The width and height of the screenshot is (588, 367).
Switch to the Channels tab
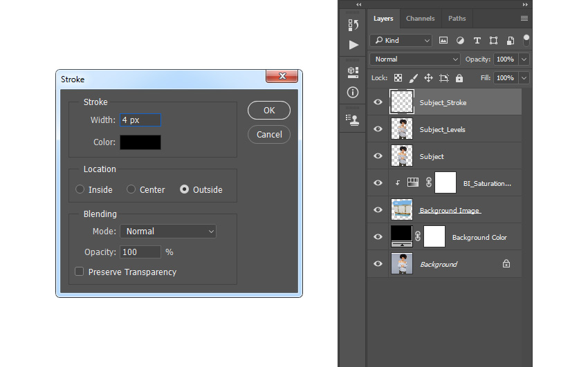pyautogui.click(x=420, y=19)
